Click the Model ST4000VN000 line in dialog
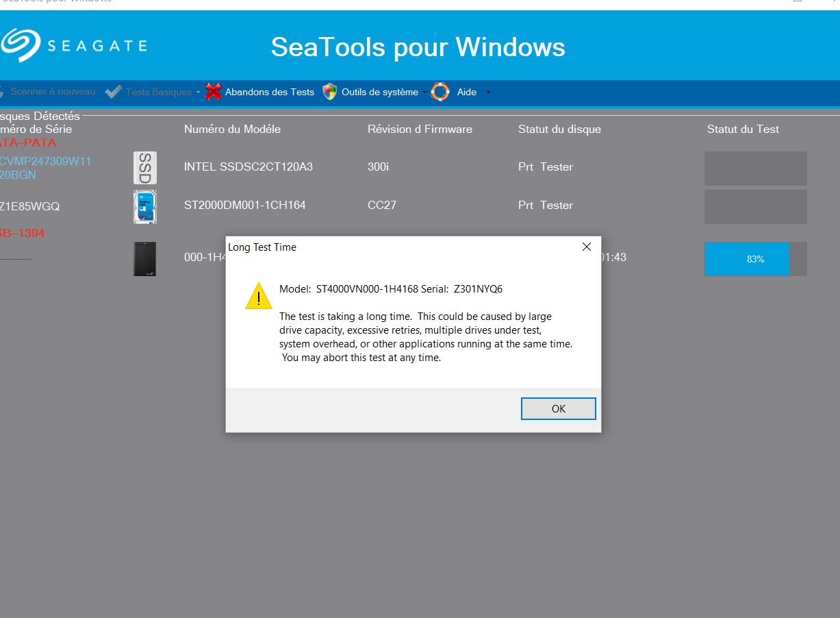The image size is (840, 618). pos(391,289)
